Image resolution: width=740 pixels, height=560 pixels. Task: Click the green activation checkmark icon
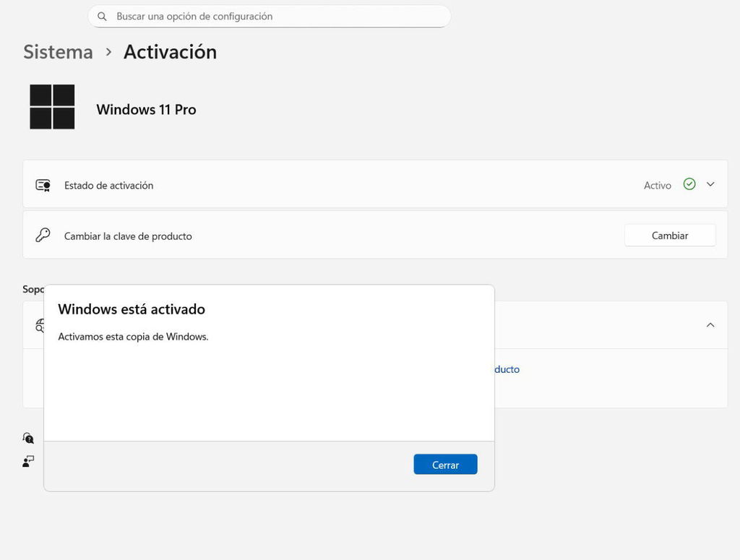[689, 184]
